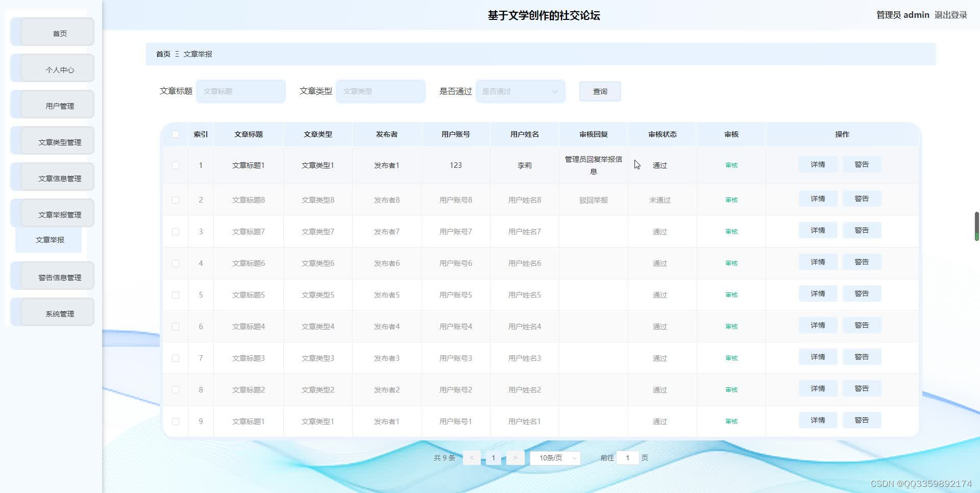Open 详情 for row 文章标题4
Screen dimensions: 980x493
pyautogui.click(x=818, y=325)
